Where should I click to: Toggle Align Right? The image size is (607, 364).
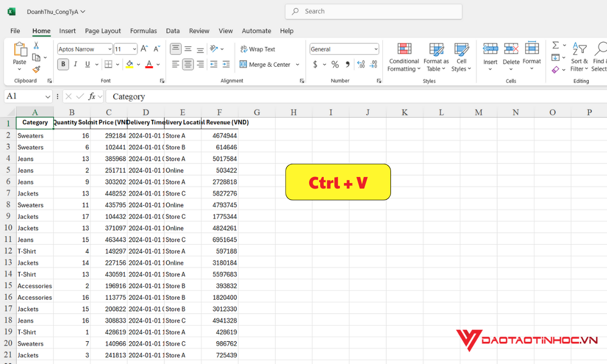pos(200,64)
